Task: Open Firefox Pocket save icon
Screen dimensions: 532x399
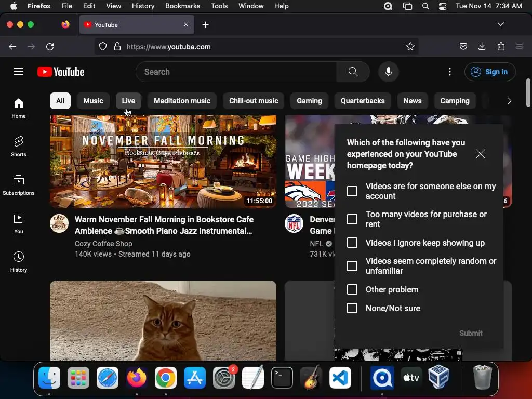Action: coord(463,46)
